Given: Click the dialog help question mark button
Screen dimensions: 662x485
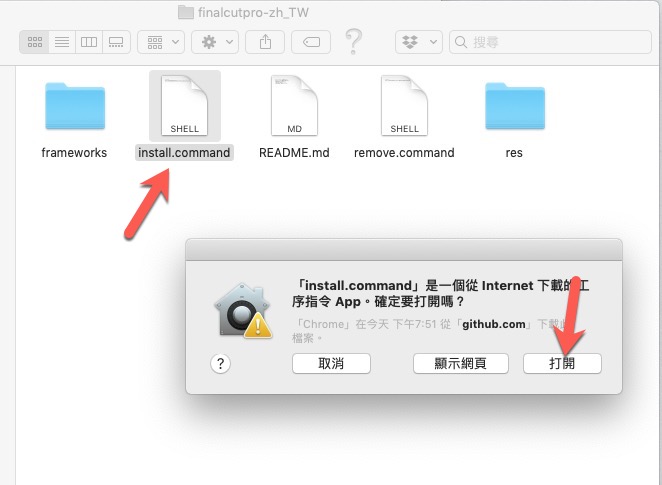Looking at the screenshot, I should (220, 363).
